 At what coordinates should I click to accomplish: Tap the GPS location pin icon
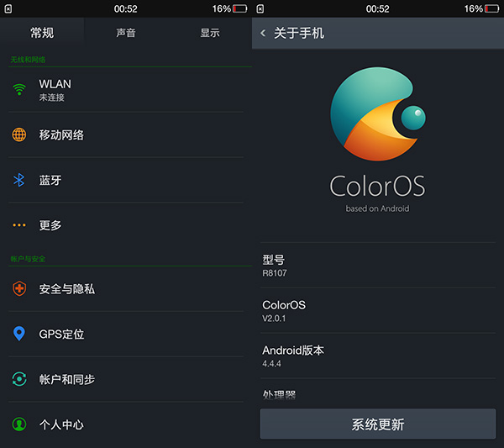pyautogui.click(x=19, y=334)
